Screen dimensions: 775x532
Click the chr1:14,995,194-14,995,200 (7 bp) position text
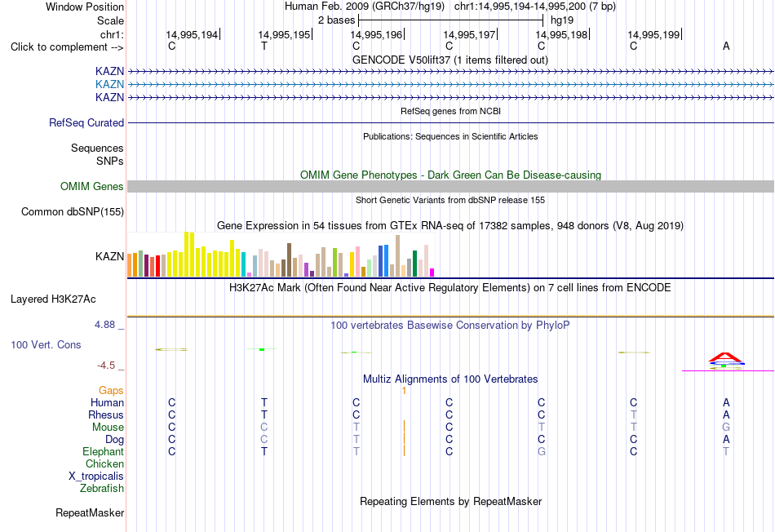535,7
